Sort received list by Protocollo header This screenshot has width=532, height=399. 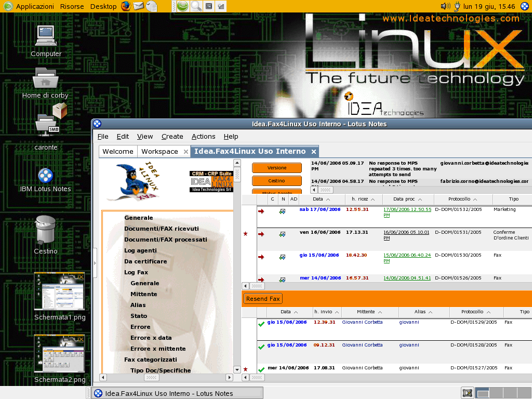click(463, 199)
